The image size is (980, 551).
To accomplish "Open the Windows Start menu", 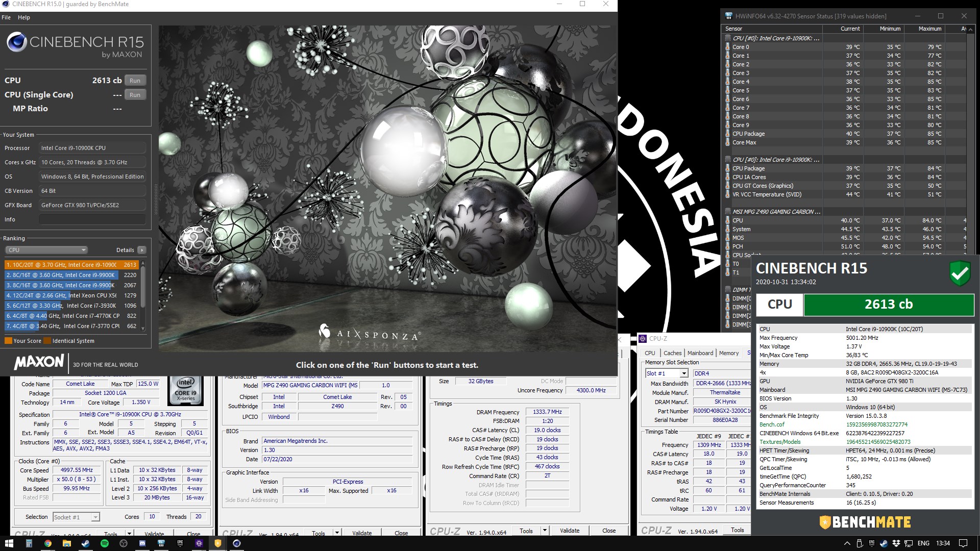I will [9, 543].
